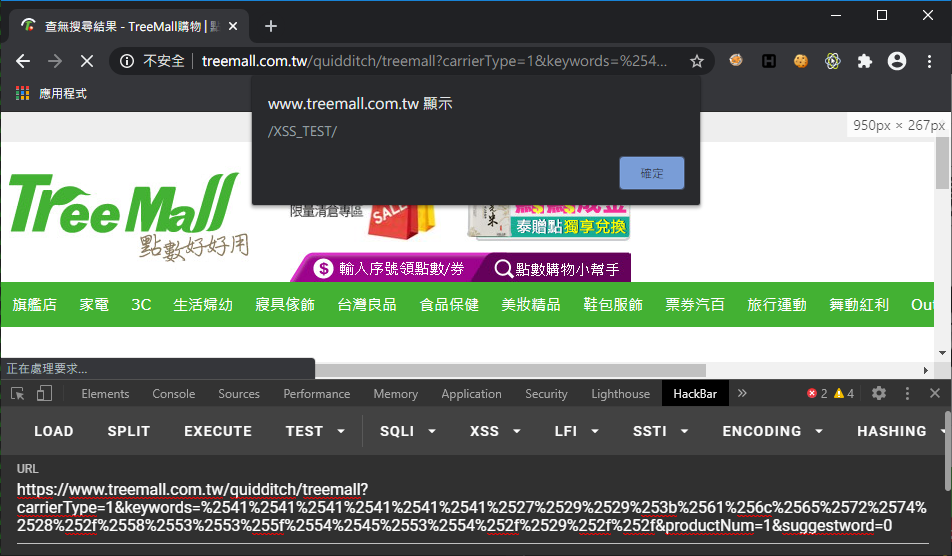Expand the ENCODING dropdown
This screenshot has width=952, height=556.
tap(772, 431)
